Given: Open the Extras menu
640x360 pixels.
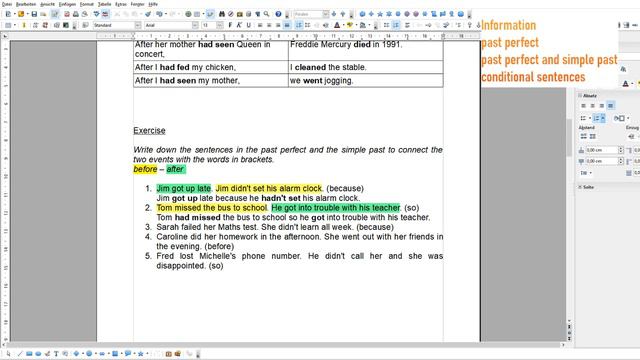Looking at the screenshot, I should [x=121, y=4].
